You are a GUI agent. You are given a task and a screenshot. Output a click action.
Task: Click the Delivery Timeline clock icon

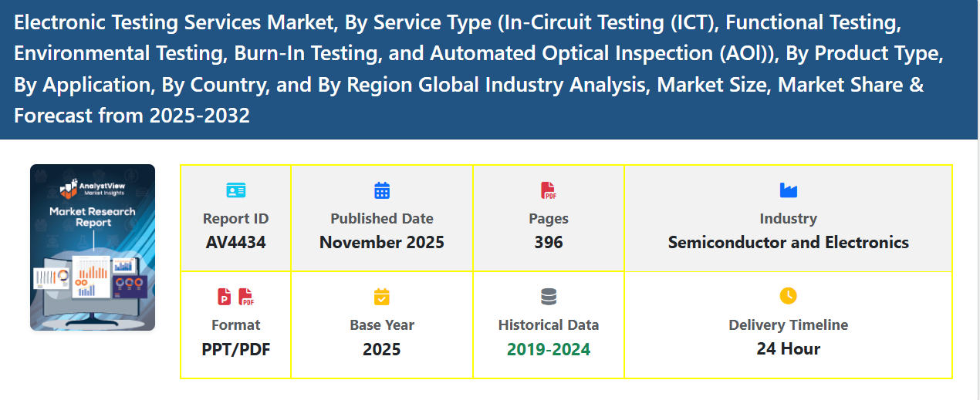coord(788,296)
